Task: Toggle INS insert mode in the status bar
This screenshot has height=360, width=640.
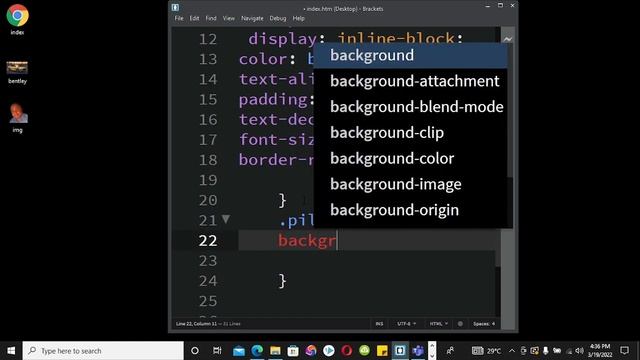Action: (x=379, y=324)
